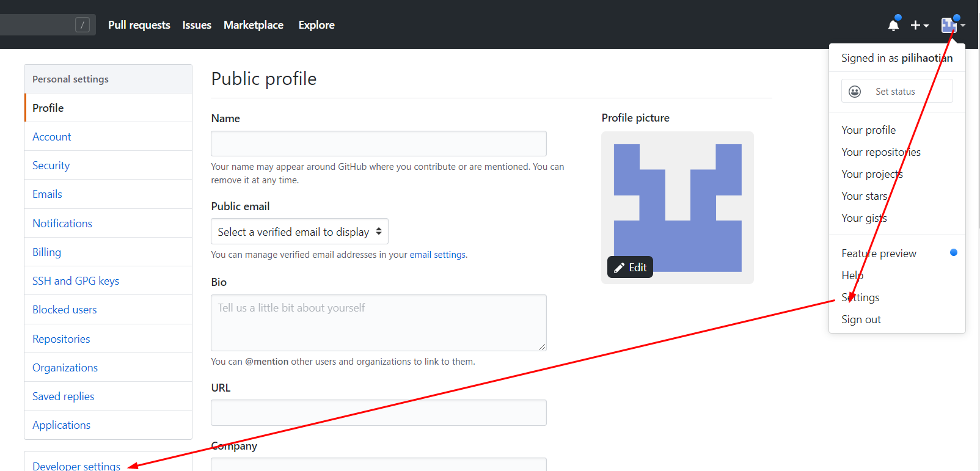Click the Company input field
This screenshot has width=980, height=471.
click(379, 464)
